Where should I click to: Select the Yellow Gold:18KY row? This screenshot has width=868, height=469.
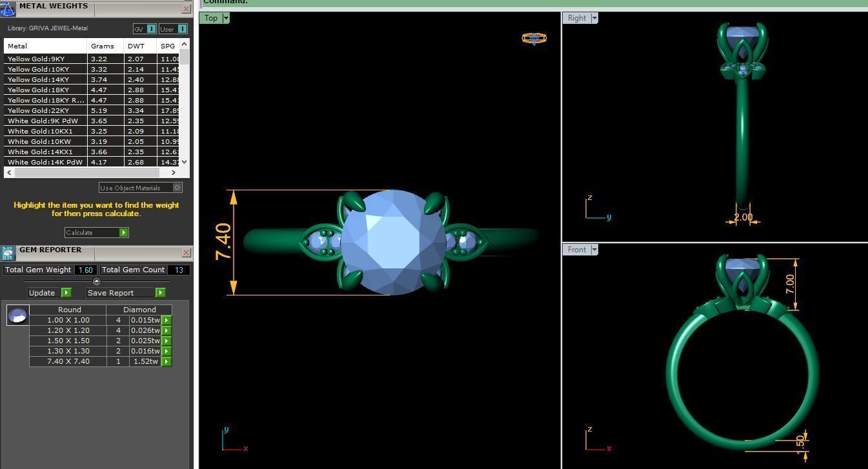[x=92, y=90]
